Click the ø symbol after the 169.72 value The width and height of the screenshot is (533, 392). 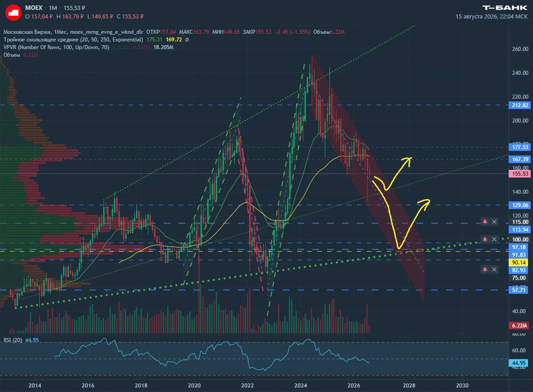187,40
